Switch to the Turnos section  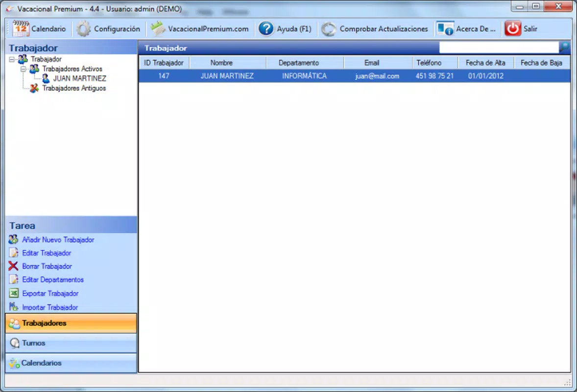point(71,343)
